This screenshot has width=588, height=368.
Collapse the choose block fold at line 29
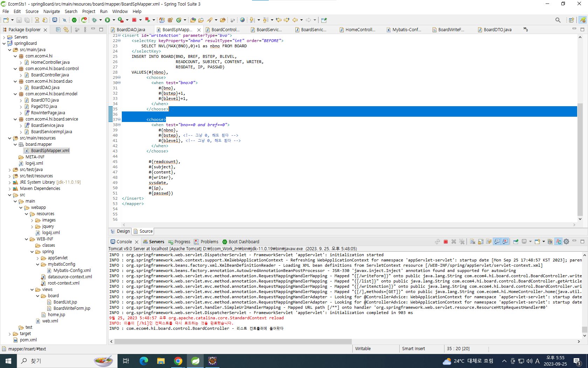pos(119,77)
